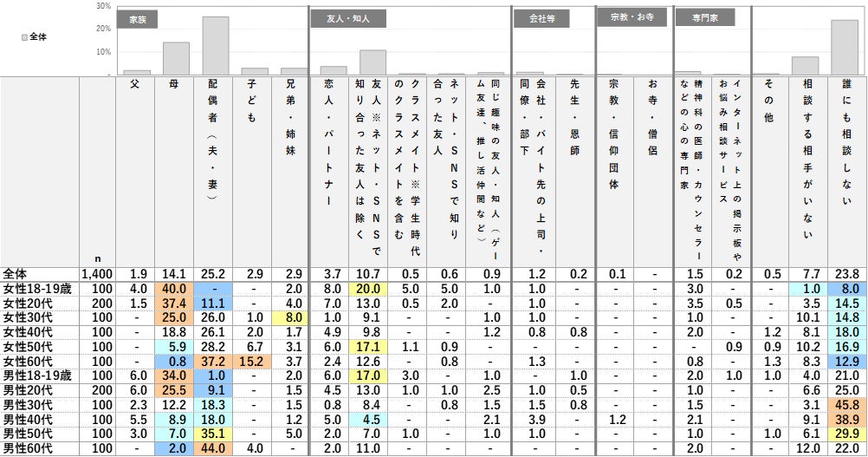
Task: Click the 男性20代 row label
Action: point(28,390)
